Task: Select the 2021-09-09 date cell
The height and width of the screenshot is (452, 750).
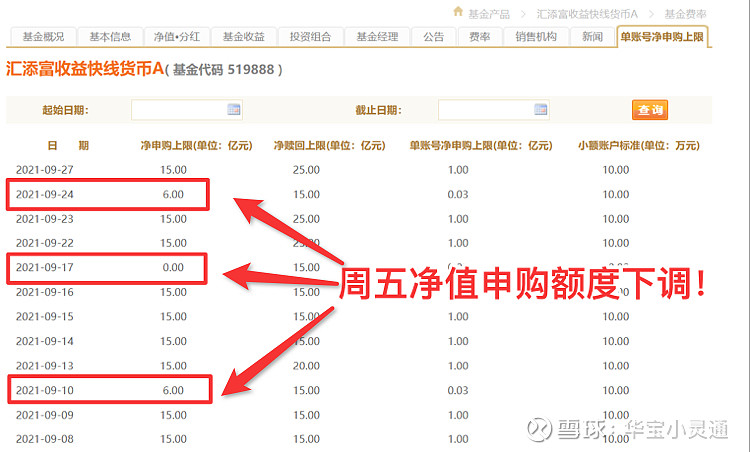Action: [x=44, y=415]
